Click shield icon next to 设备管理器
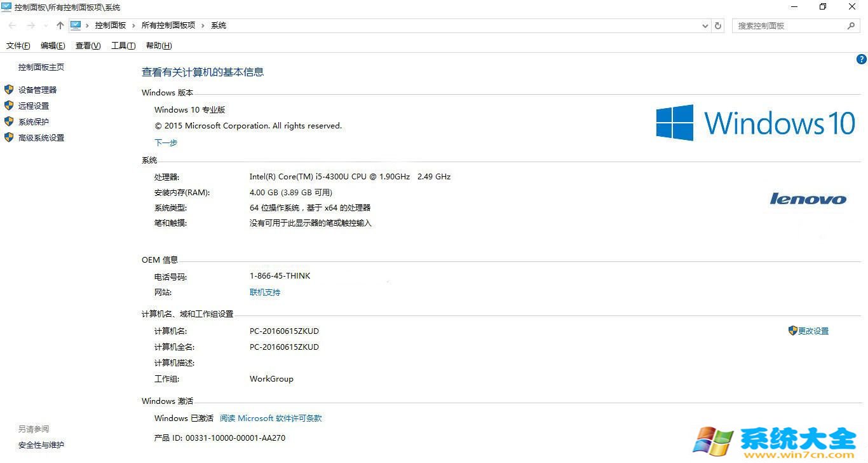This screenshot has height=463, width=868. coord(9,90)
